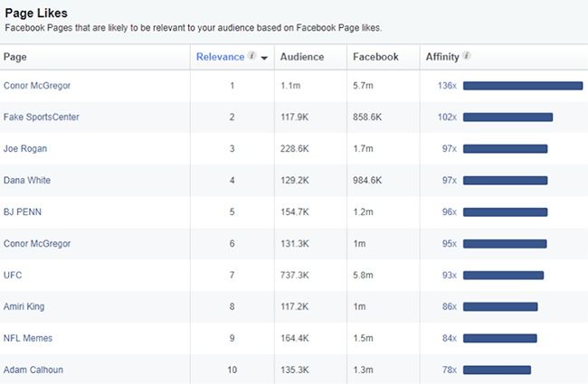Image resolution: width=588 pixels, height=384 pixels.
Task: Click the info icon next to Affinity
Action: click(466, 56)
